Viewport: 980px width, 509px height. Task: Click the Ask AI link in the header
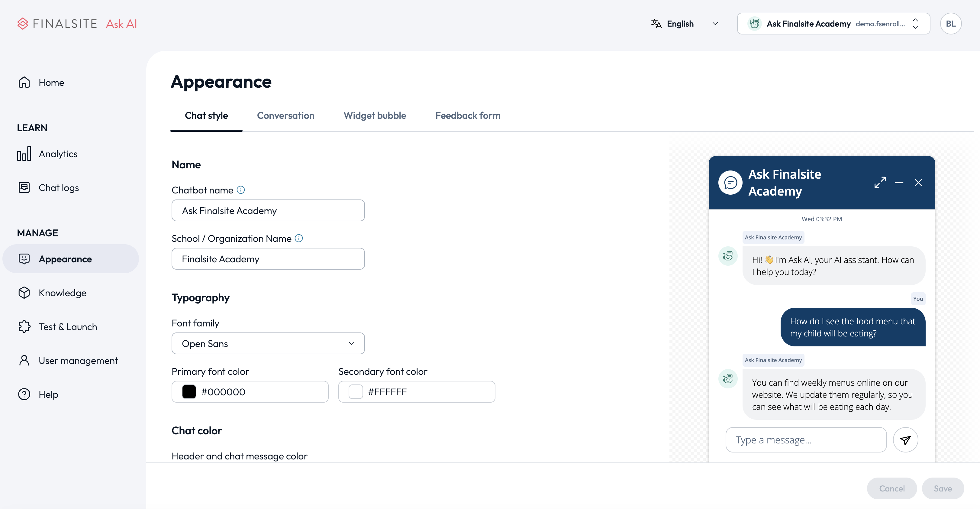click(x=121, y=24)
